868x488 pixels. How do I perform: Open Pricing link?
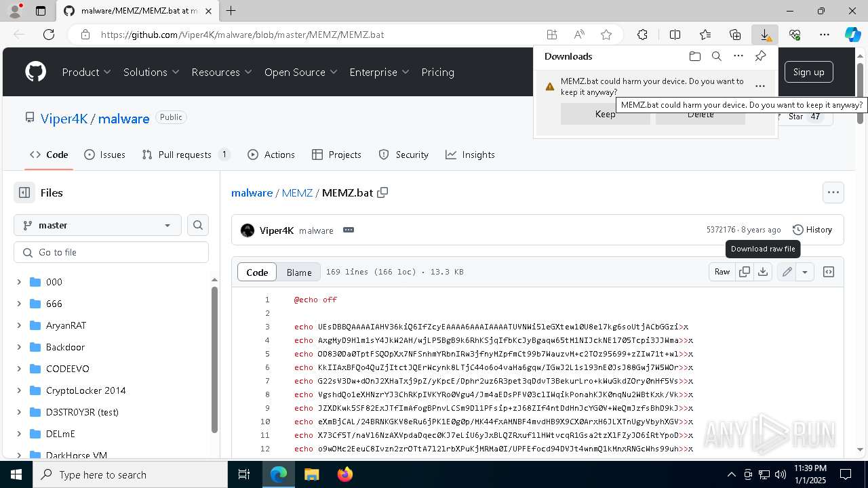click(437, 72)
